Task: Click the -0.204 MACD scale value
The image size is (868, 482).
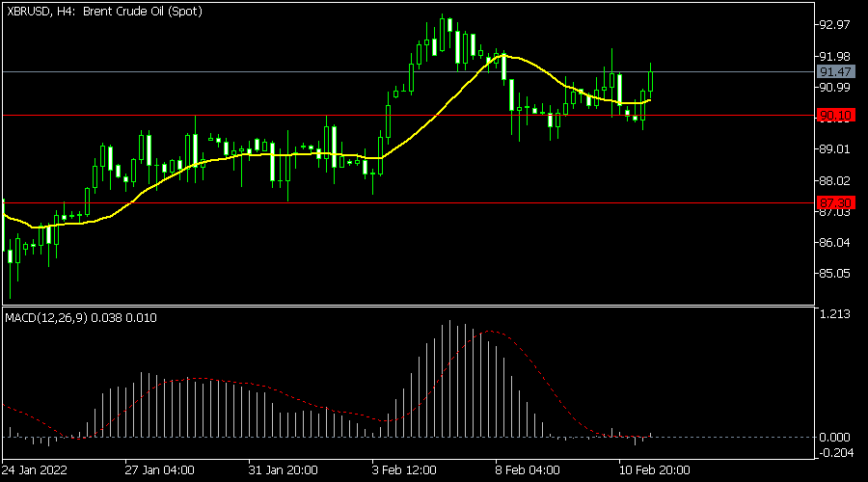Action: tap(835, 453)
